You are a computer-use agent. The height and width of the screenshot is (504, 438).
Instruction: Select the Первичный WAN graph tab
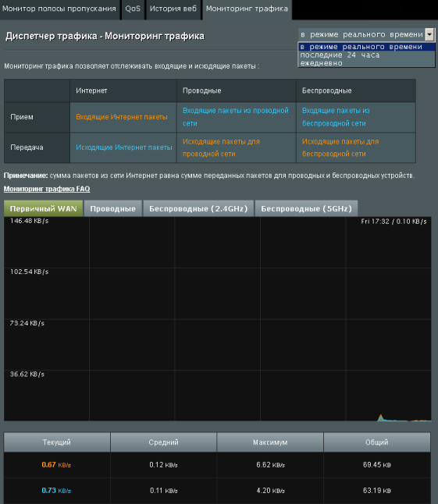coord(44,208)
